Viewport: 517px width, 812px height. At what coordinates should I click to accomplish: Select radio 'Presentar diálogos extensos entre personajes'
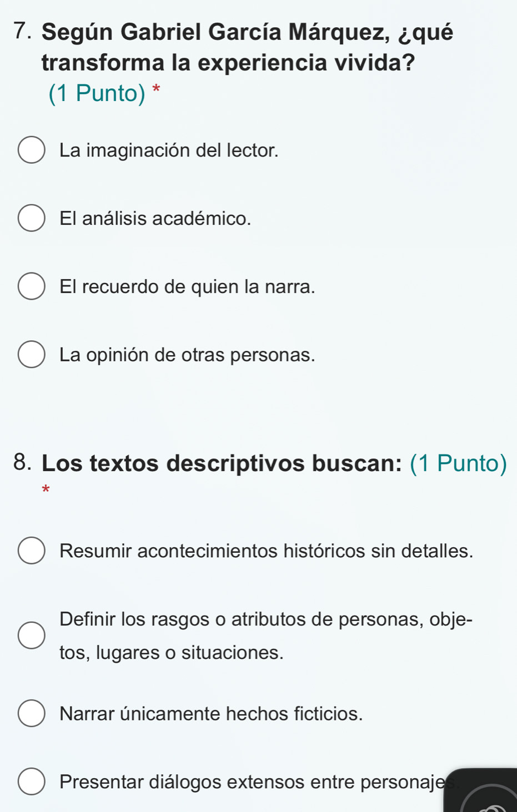[x=32, y=782]
